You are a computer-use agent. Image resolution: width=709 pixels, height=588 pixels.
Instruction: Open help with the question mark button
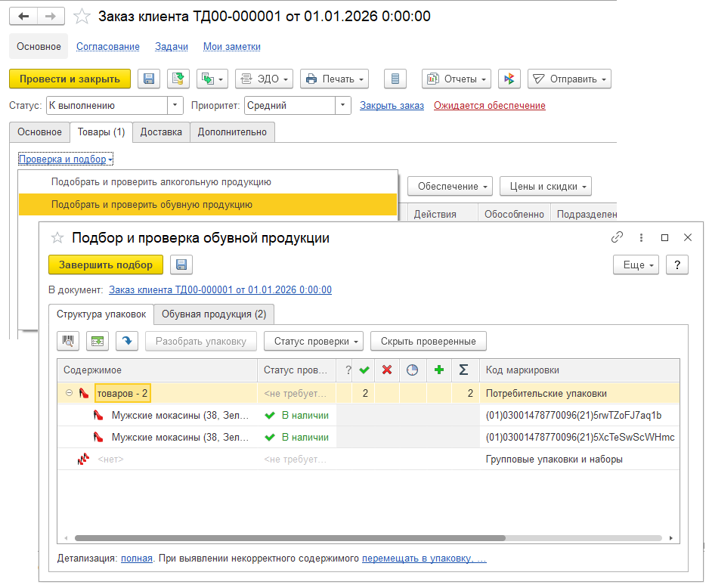[677, 265]
